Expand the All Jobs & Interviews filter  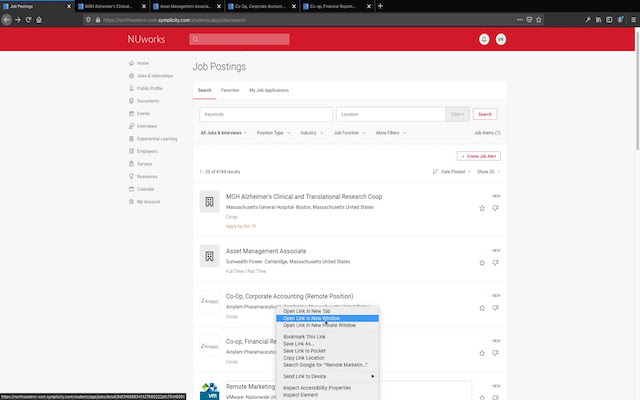pyautogui.click(x=224, y=133)
